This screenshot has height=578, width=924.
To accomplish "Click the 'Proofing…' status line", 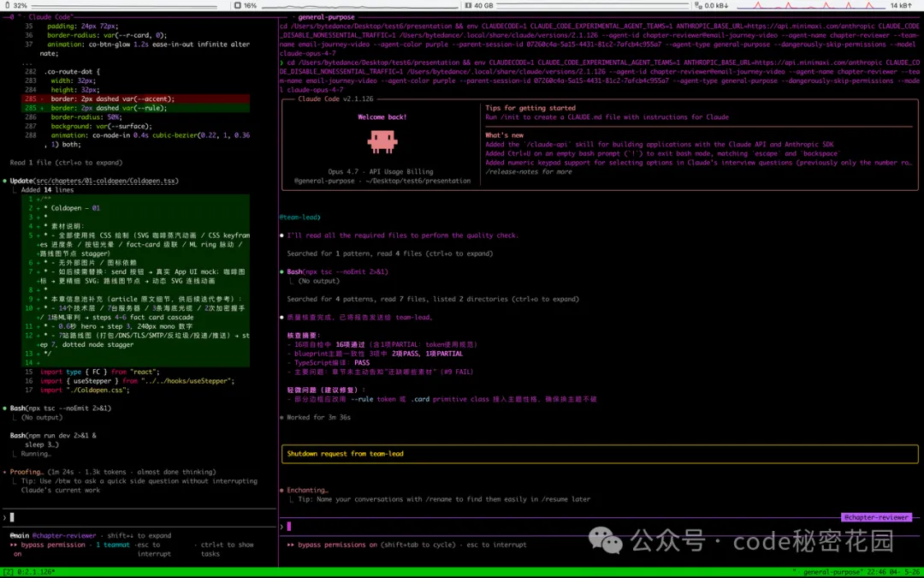I will point(113,472).
